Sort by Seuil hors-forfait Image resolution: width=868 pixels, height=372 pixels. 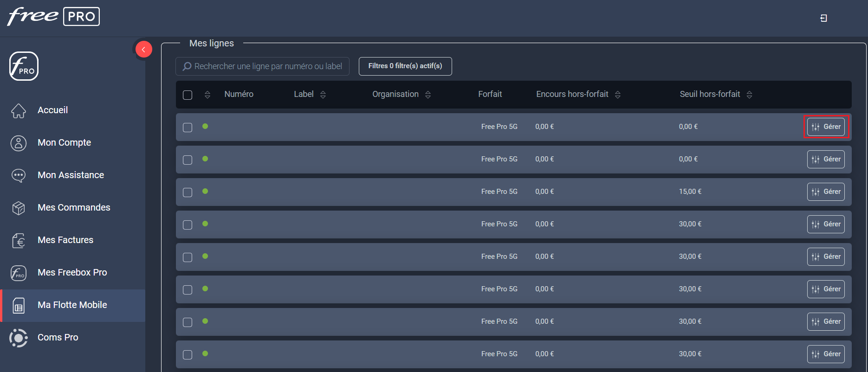click(749, 95)
